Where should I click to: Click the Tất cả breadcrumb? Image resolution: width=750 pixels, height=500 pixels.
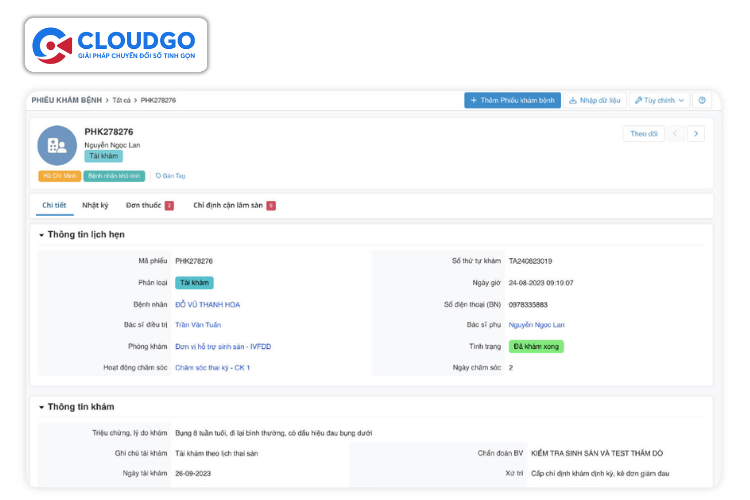click(x=122, y=100)
